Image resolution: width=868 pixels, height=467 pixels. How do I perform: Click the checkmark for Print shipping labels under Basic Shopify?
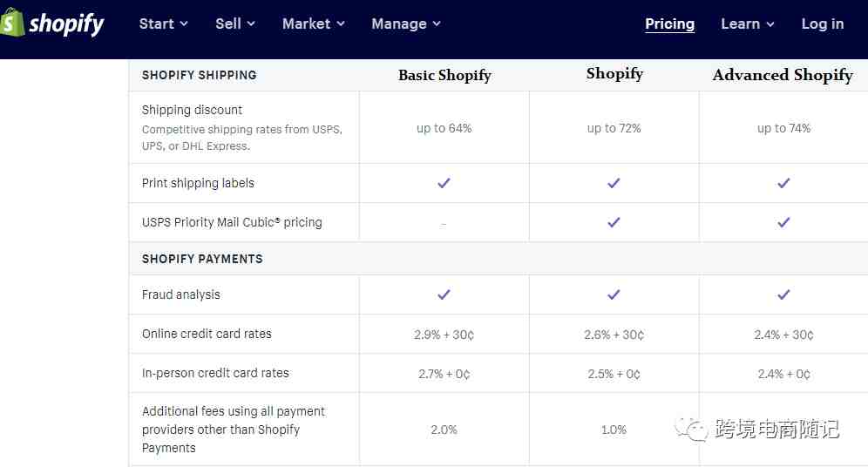(444, 183)
